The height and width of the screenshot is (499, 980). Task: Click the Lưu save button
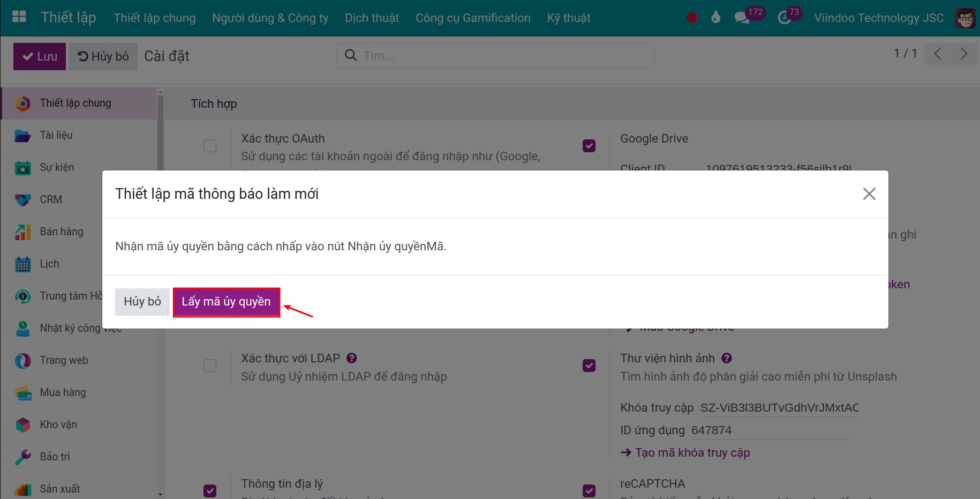[x=40, y=56]
